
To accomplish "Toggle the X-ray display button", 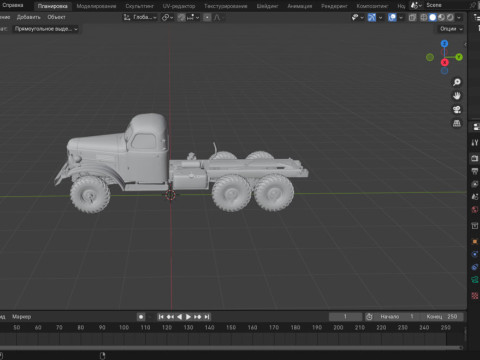I will coord(412,17).
